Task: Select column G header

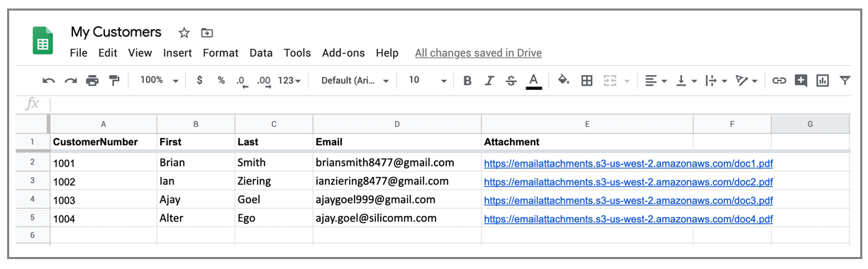Action: [x=810, y=124]
